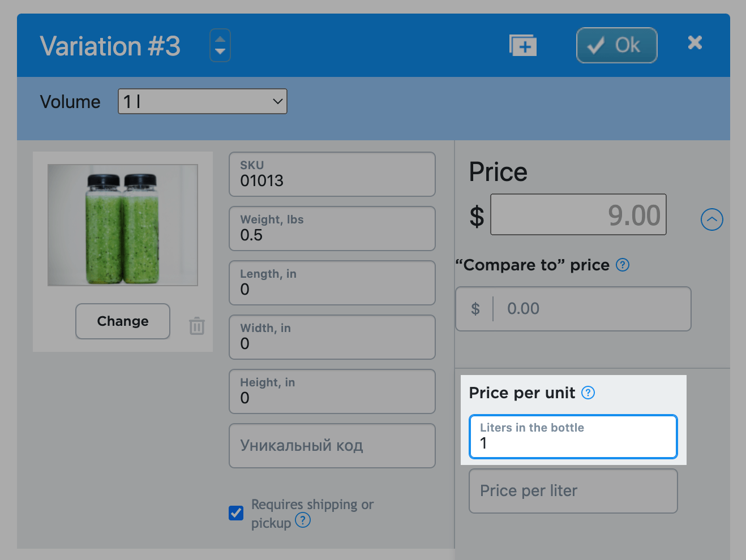This screenshot has height=560, width=746.
Task: Collapse the Price section with the chevron
Action: (711, 219)
